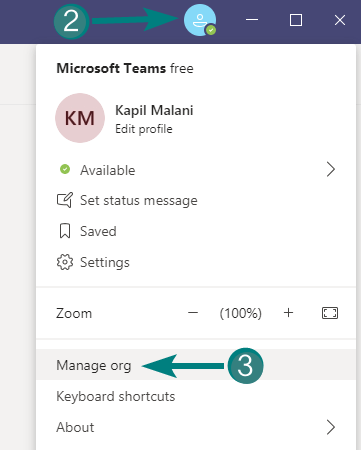
Task: Click the Kapil Malani name
Action: tap(154, 111)
